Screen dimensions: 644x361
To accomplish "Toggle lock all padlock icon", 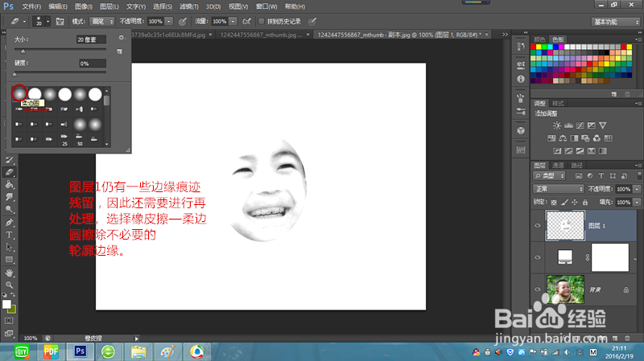I will [585, 203].
